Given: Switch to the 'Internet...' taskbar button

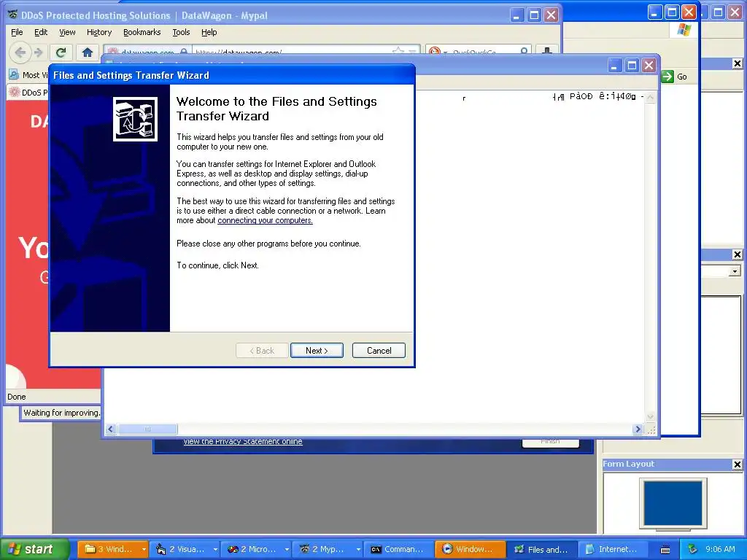Looking at the screenshot, I should [x=613, y=550].
